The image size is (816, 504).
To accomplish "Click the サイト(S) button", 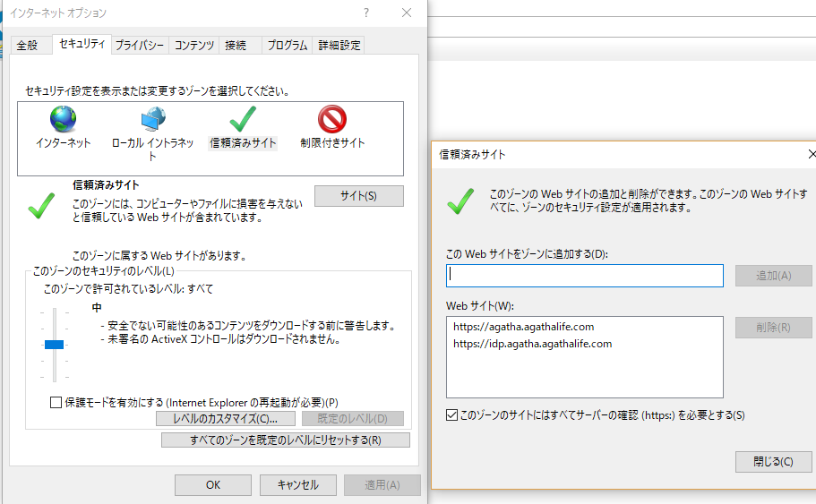I will click(x=358, y=196).
